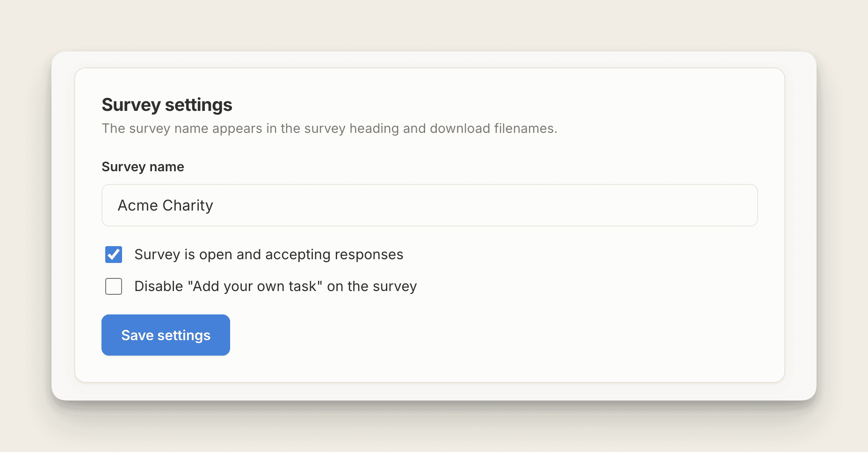Uncheck 'Survey is open and accepting responses' checkbox

tap(114, 255)
